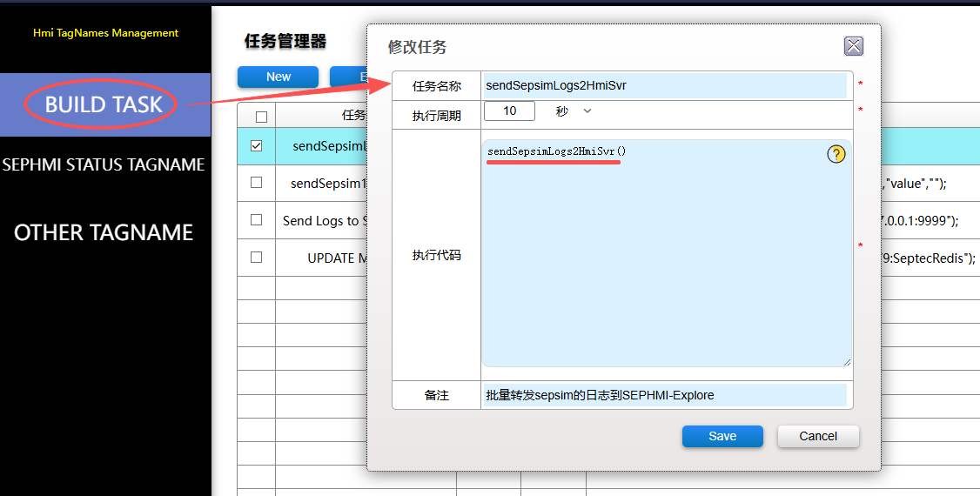
Task: Click the 执行周期 number field showing 10
Action: (509, 111)
